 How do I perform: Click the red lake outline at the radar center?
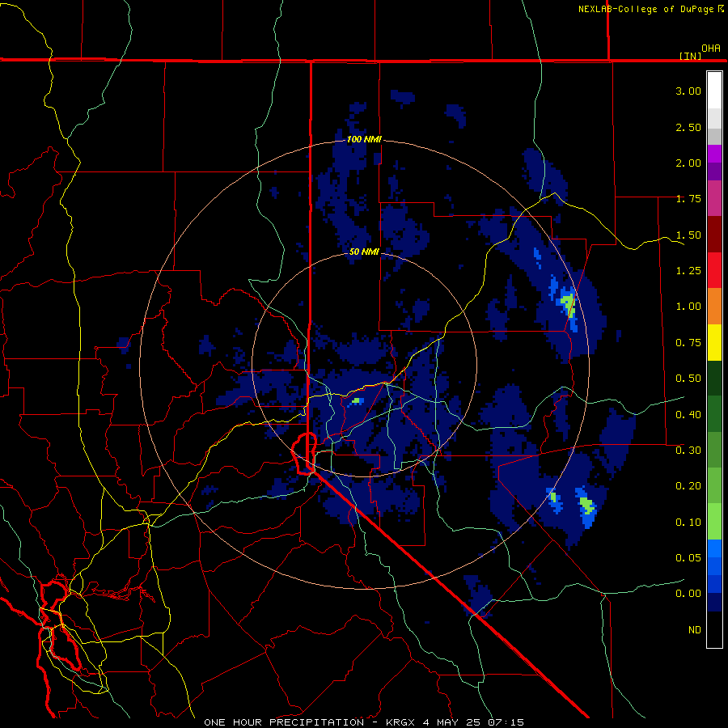point(304,453)
